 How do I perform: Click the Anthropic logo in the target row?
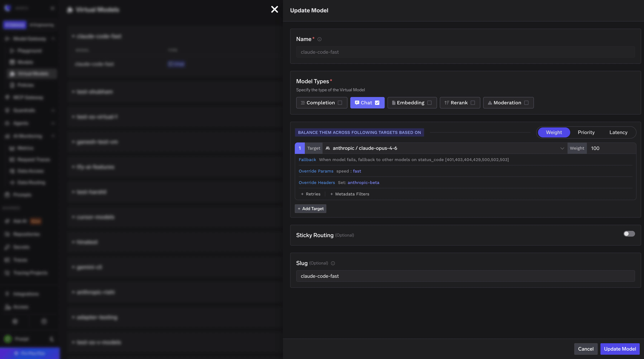pyautogui.click(x=328, y=148)
